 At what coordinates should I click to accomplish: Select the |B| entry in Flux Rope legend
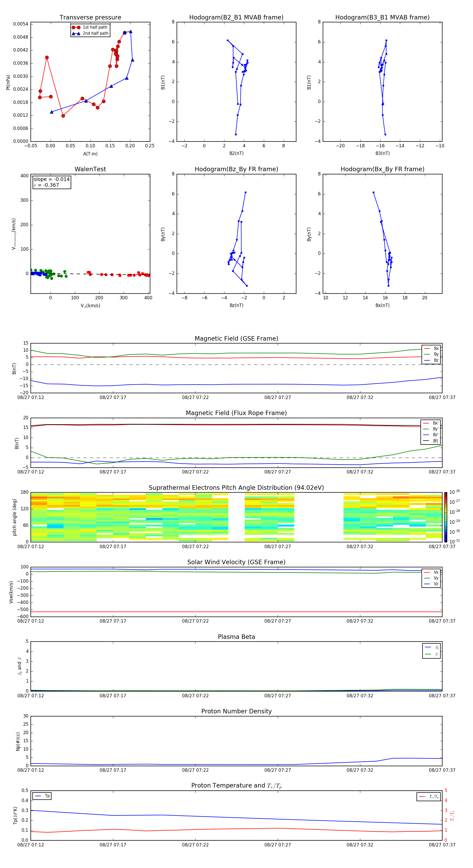click(x=431, y=441)
